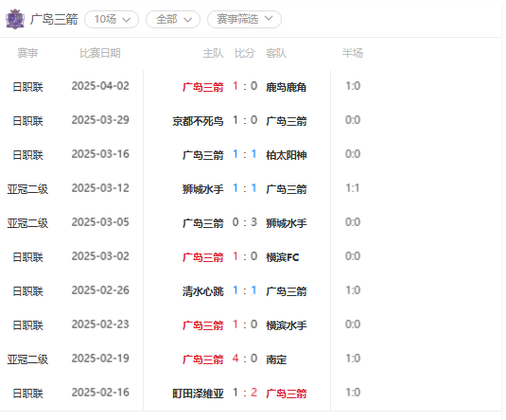506x420 pixels.
Task: Click the 0 : 3 score on 2025-03-05
Action: 245,222
